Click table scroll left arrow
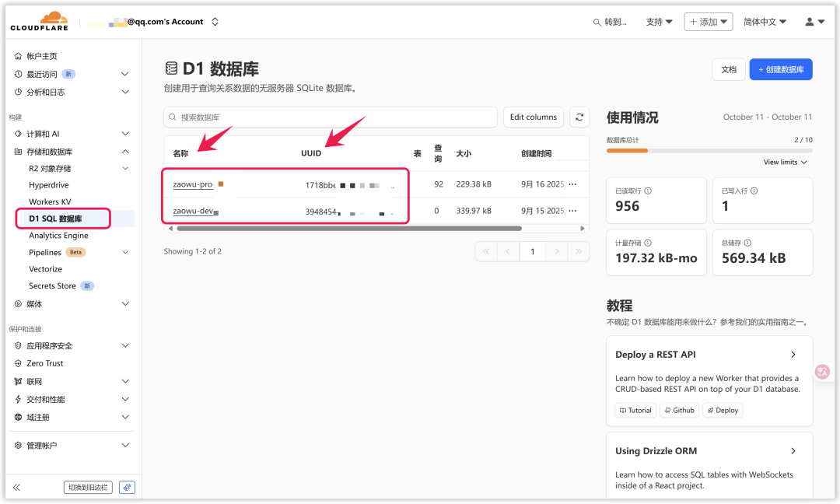Screen dimensions: 840x504 click(170, 229)
